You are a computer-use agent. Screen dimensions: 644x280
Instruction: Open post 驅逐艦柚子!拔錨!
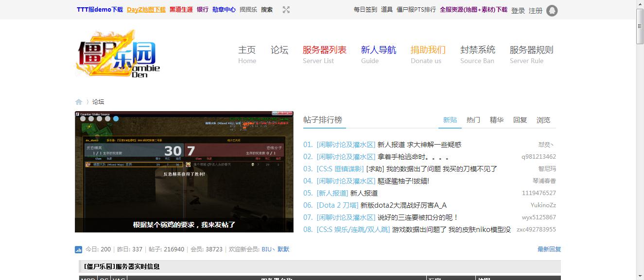(x=403, y=181)
